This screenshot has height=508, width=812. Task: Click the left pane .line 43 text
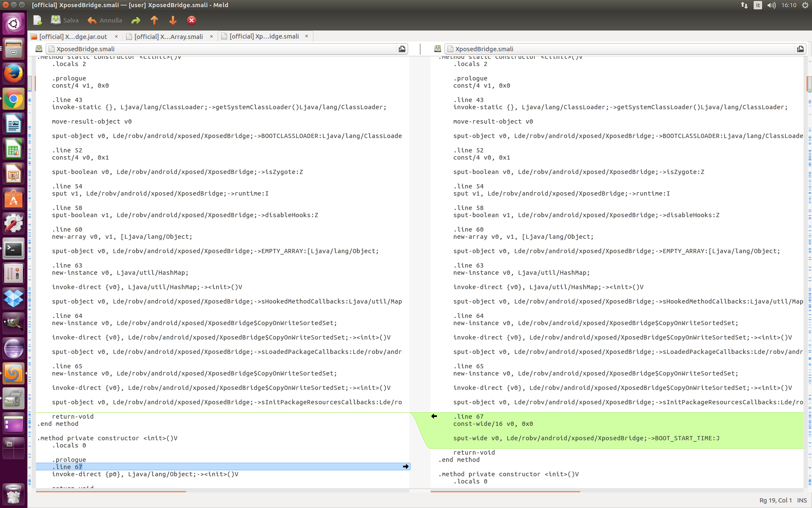[x=67, y=100]
